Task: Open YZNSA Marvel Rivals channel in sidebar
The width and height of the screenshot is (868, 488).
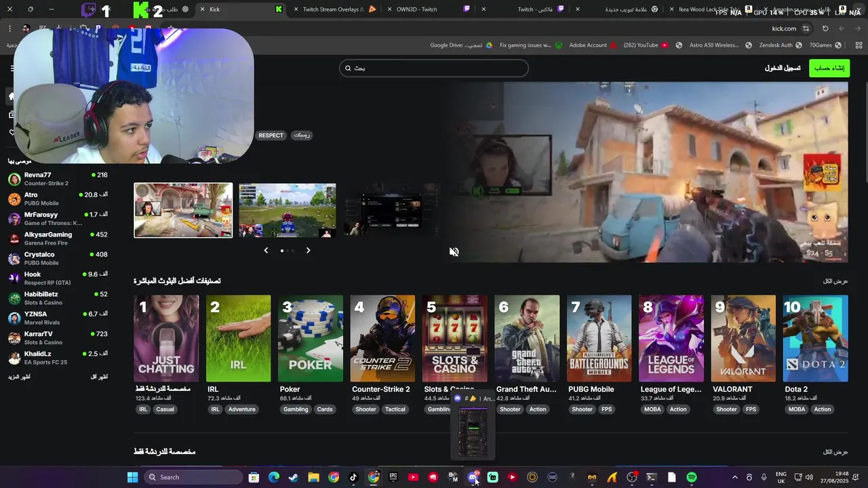Action: tap(58, 318)
